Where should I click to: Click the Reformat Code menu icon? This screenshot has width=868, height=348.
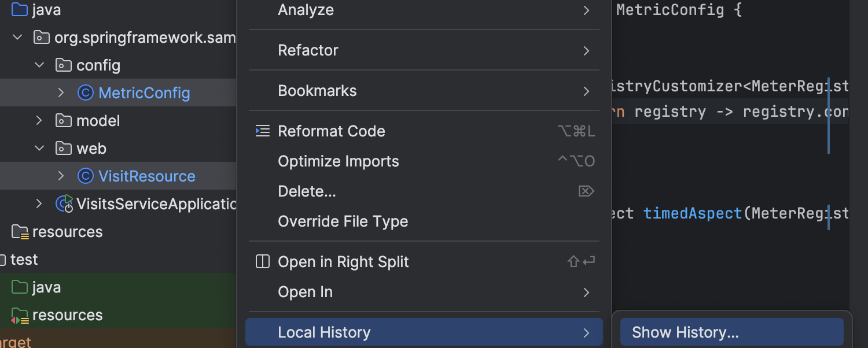(263, 131)
